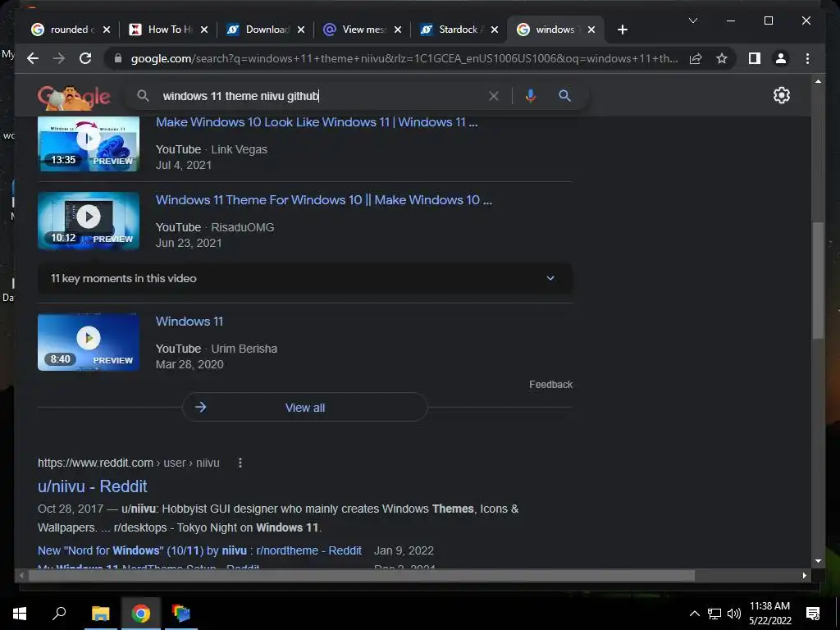Go back to the previous page
This screenshot has height=630, width=840.
pyautogui.click(x=33, y=58)
